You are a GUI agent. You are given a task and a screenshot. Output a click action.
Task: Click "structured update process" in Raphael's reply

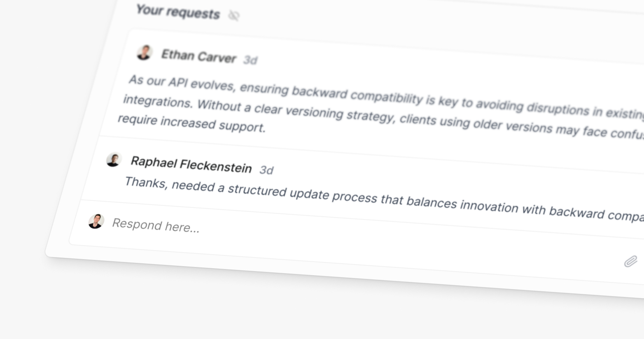click(x=302, y=193)
